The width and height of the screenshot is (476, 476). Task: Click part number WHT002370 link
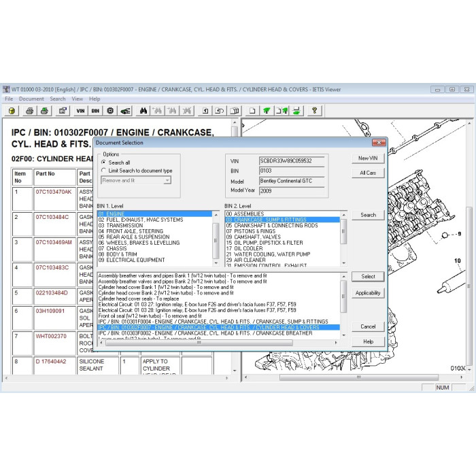(51, 336)
